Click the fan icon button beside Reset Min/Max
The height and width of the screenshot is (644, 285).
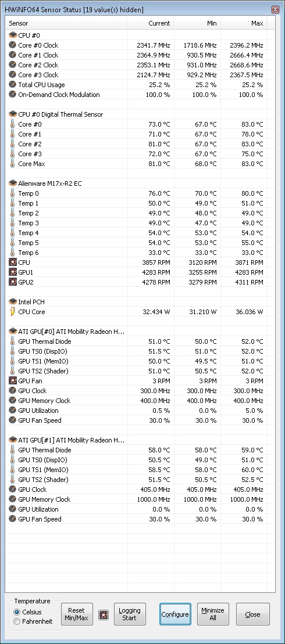(104, 614)
